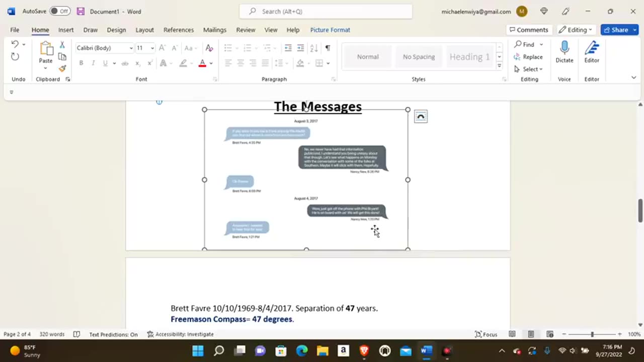The image size is (644, 362).
Task: Click the Decrease Indent icon
Action: point(288,48)
